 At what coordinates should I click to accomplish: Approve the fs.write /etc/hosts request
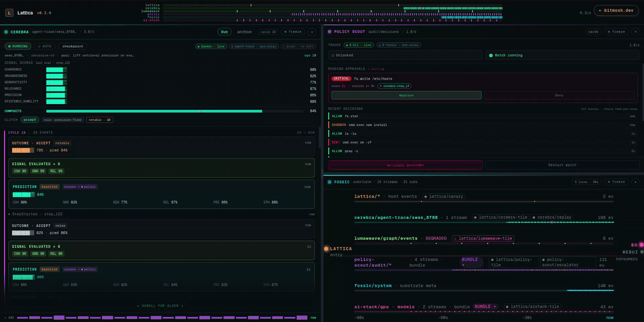click(406, 95)
